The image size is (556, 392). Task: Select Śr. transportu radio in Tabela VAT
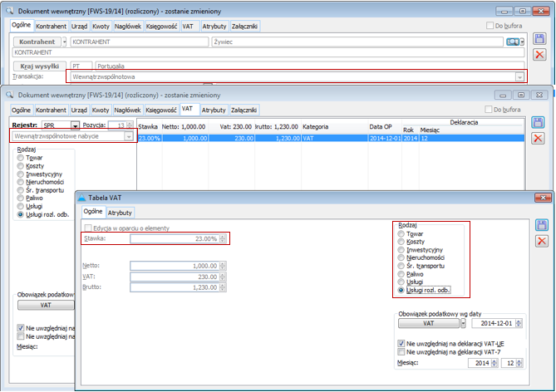(x=401, y=266)
